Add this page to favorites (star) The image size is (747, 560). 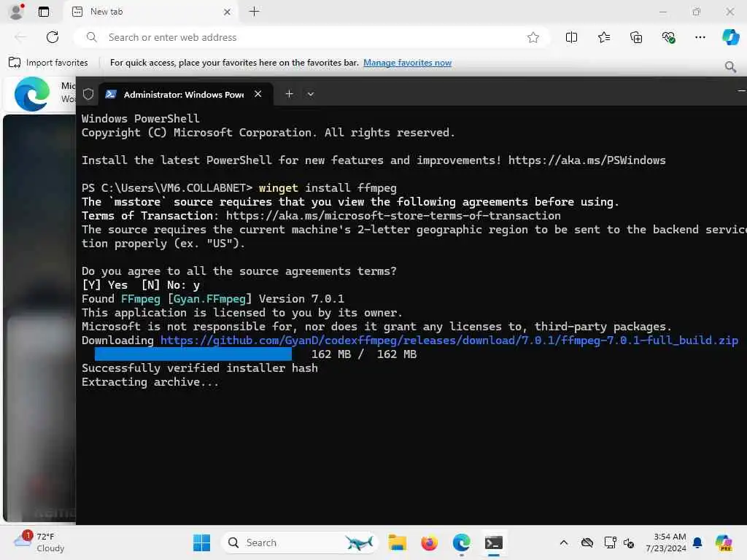[533, 37]
